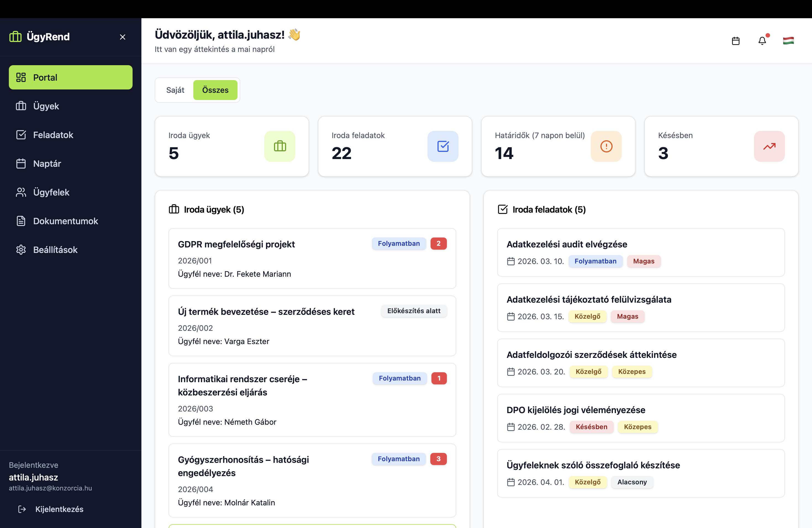This screenshot has height=528, width=812.
Task: Open the calendar icon in header
Action: 735,41
